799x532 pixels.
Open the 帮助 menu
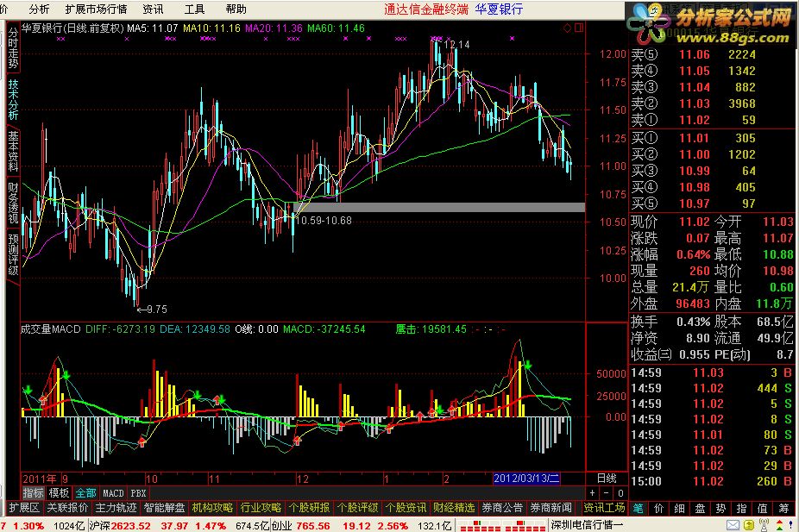[x=236, y=9]
